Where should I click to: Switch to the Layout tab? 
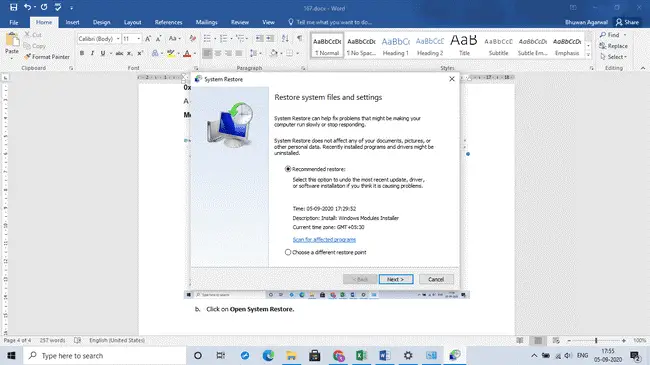click(132, 22)
